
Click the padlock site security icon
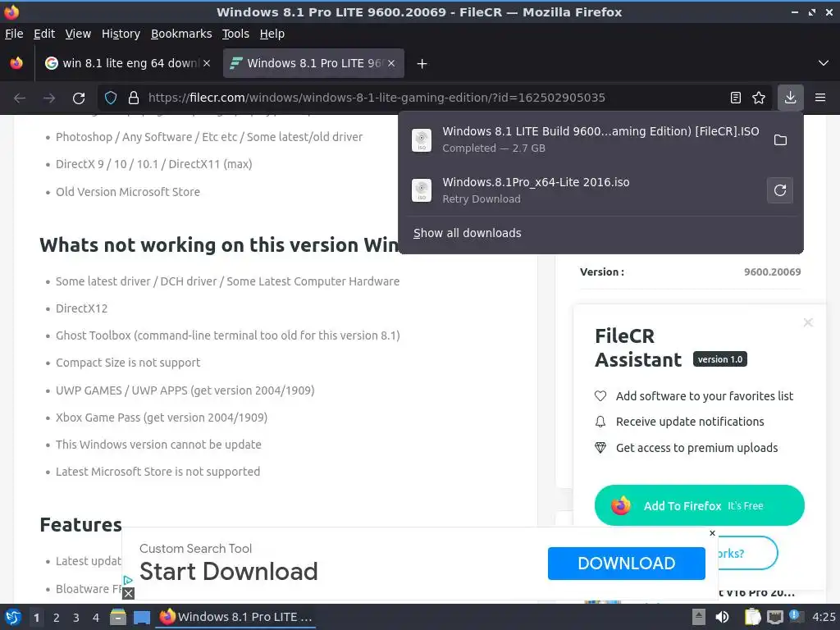(x=134, y=98)
